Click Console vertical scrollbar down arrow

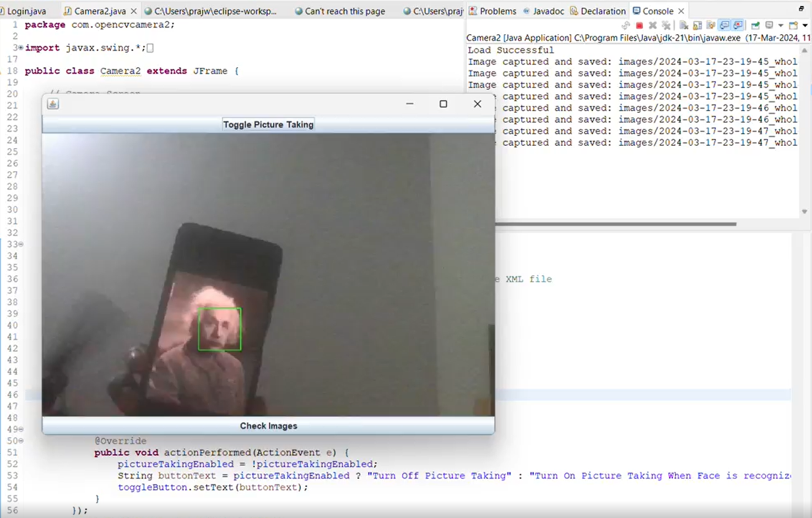pyautogui.click(x=804, y=211)
